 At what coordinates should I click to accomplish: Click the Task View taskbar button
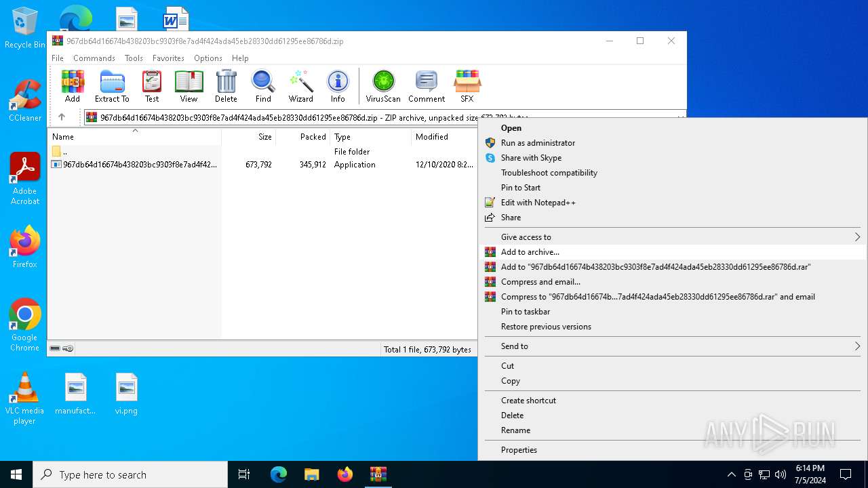click(x=244, y=474)
